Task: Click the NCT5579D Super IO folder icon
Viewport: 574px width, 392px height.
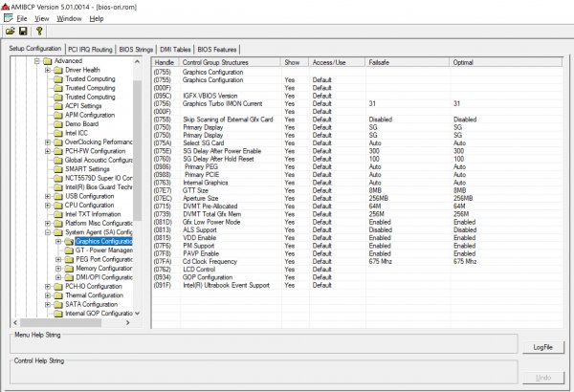Action: pyautogui.click(x=58, y=178)
